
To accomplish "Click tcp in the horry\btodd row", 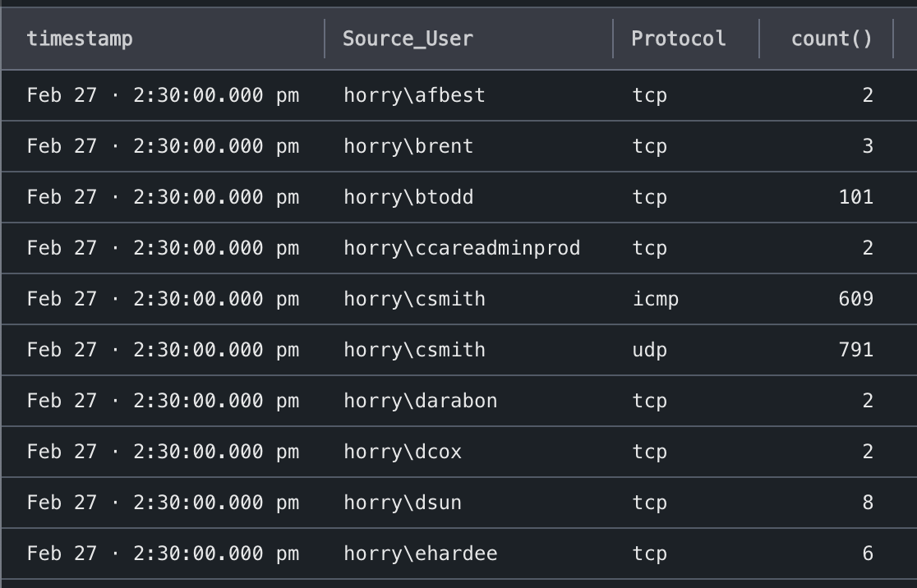I will tap(650, 197).
